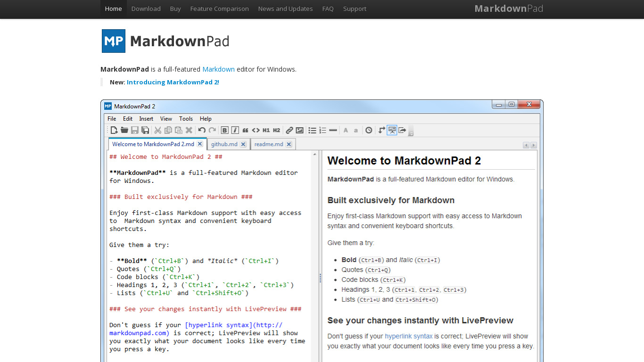Click the MarkdownPad brand text in navbar
Image resolution: width=644 pixels, height=362 pixels.
509,8
